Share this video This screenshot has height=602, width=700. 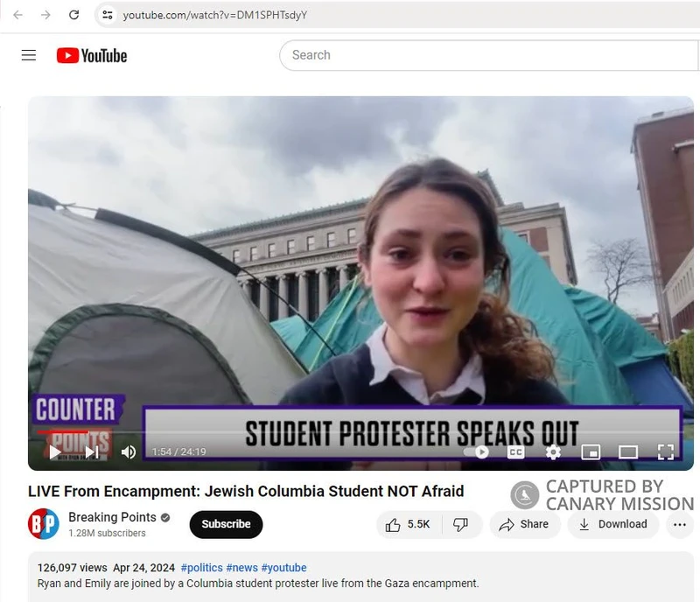point(524,524)
